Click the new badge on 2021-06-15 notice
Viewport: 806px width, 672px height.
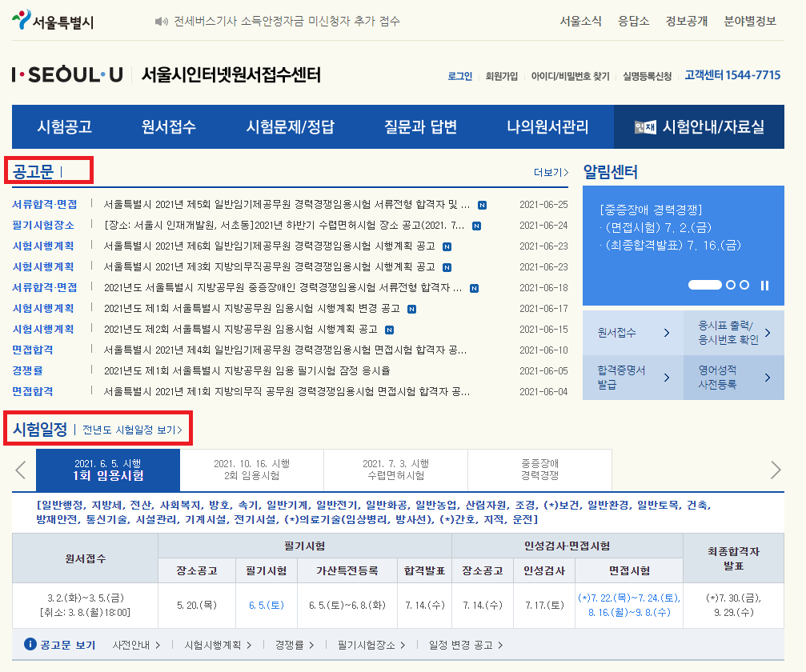(390, 330)
